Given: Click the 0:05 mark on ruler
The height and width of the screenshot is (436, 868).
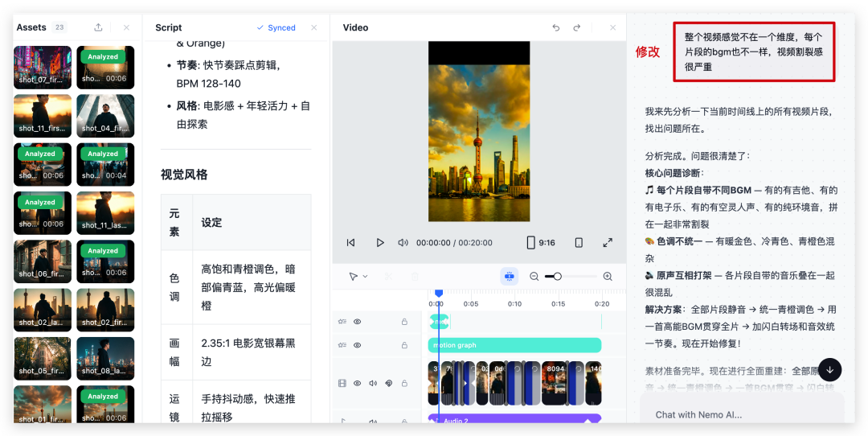Looking at the screenshot, I should click(x=471, y=303).
